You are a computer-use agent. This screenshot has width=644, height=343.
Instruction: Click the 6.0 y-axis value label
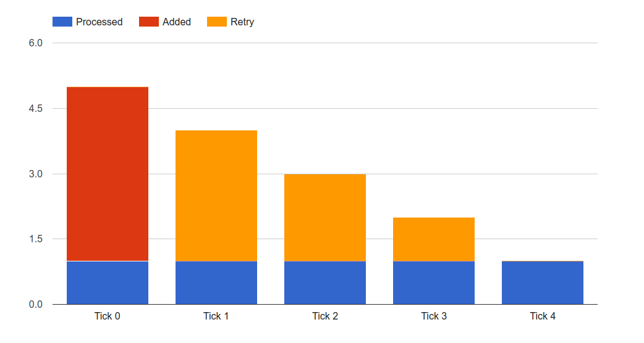(36, 43)
